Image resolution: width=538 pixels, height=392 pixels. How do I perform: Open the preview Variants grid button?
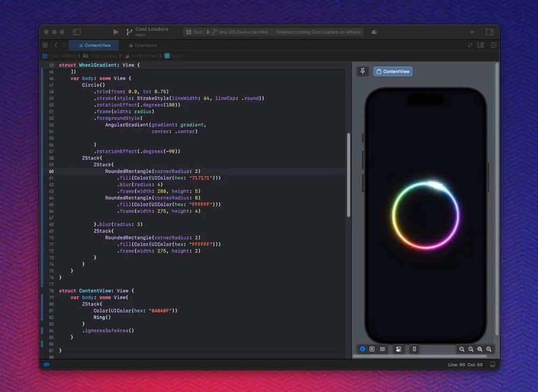point(382,349)
